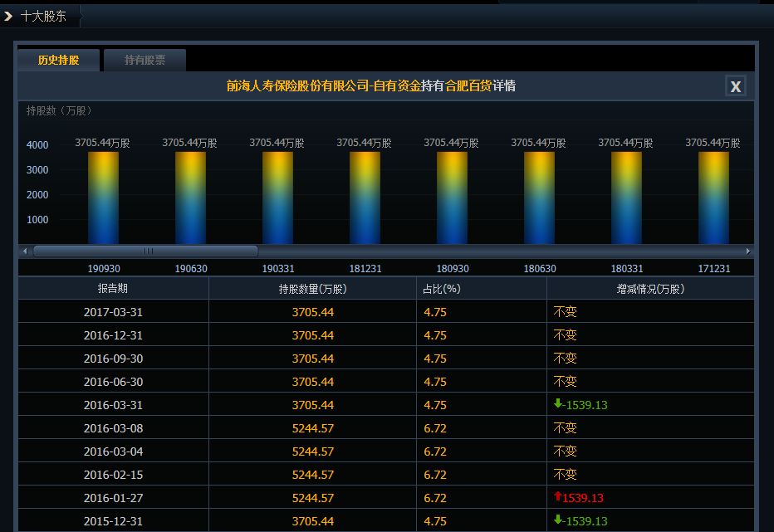Click the 持股数量(万股) column header
Image resolution: width=774 pixels, height=532 pixels.
point(312,289)
